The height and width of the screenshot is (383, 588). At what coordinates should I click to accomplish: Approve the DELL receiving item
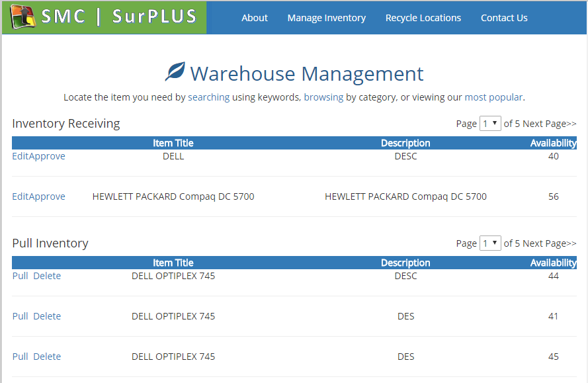47,156
